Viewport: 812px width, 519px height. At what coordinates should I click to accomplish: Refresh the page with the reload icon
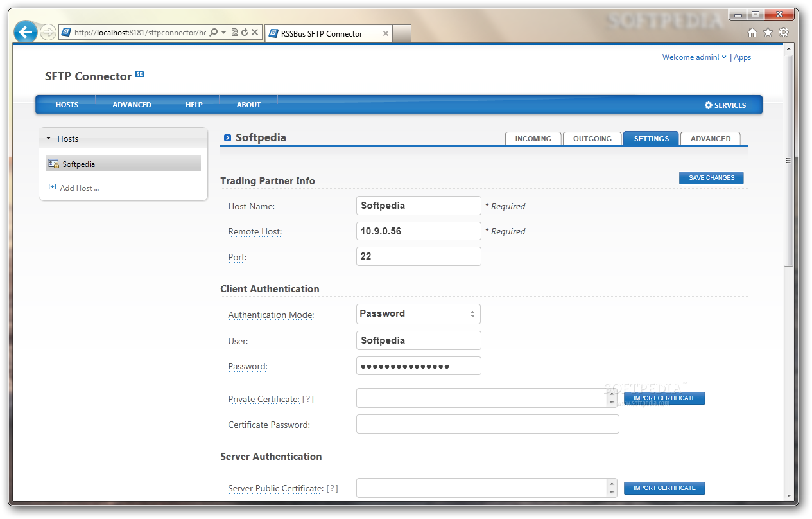(x=245, y=32)
